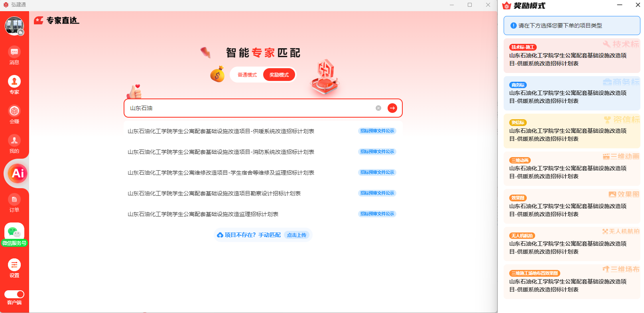Open the 设置 settings icon in sidebar

click(x=14, y=268)
